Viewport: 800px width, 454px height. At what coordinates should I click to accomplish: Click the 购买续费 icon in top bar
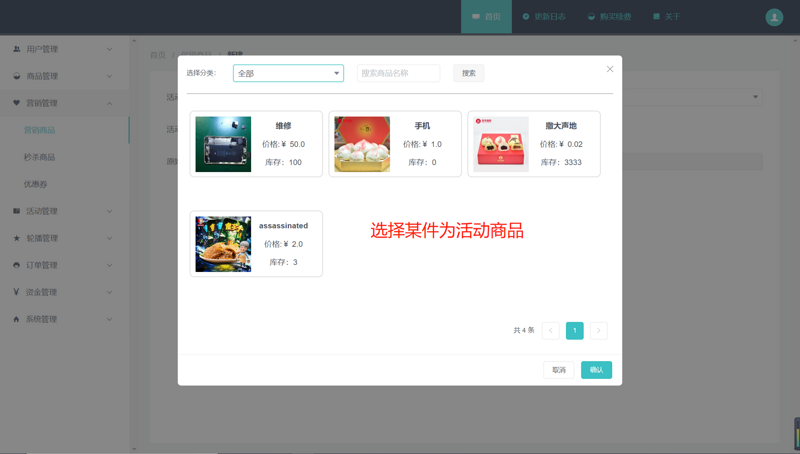[x=591, y=17]
